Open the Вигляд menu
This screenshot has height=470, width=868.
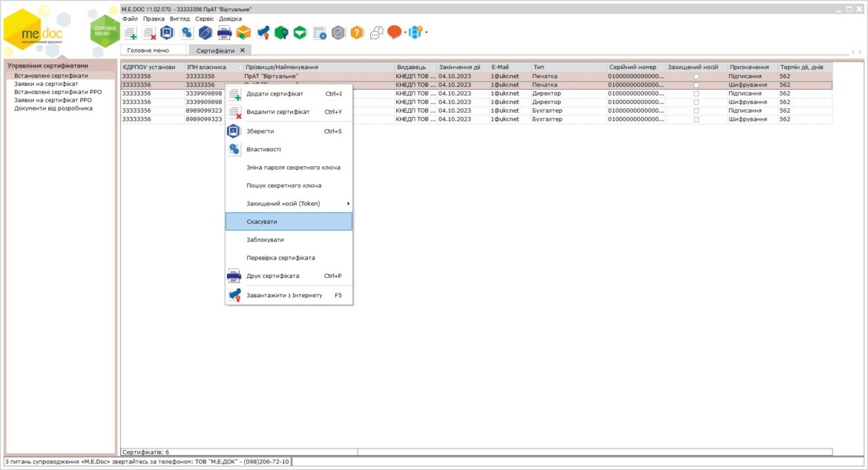pyautogui.click(x=180, y=19)
